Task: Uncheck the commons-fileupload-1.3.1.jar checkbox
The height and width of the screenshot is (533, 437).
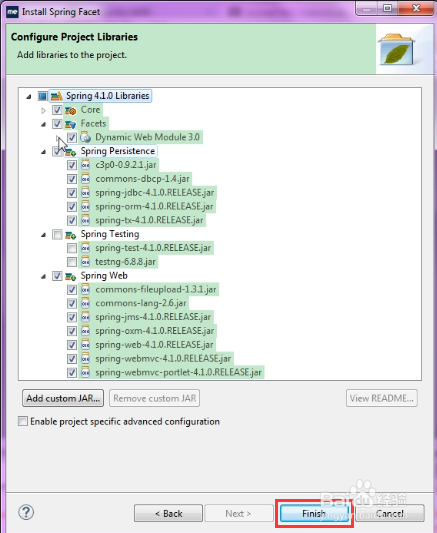Action: point(72,290)
